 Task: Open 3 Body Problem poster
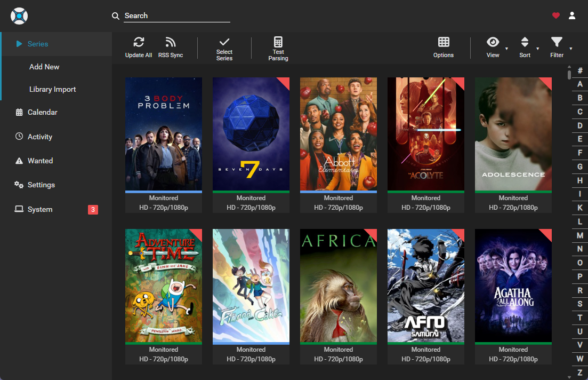[164, 134]
